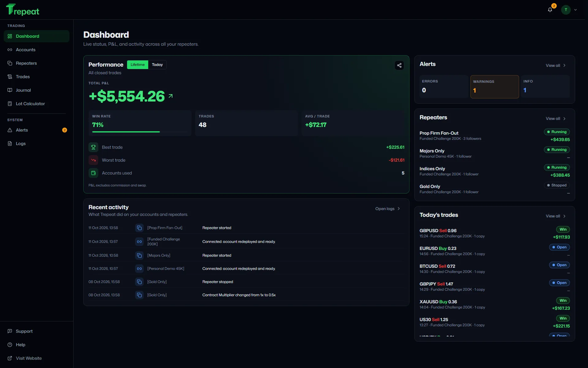Open the Help link
Screen dimensions: 588x368
coord(36,345)
